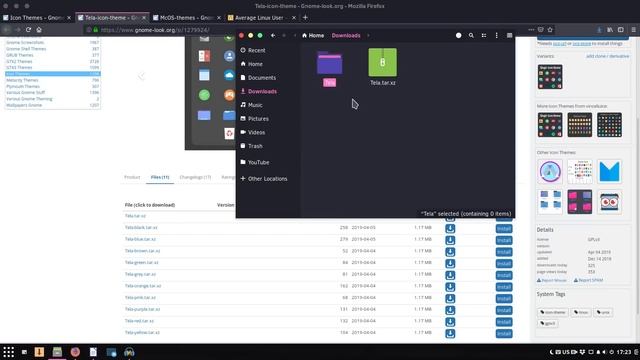Open Recent in file manager sidebar
640x360 pixels.
coord(253,50)
